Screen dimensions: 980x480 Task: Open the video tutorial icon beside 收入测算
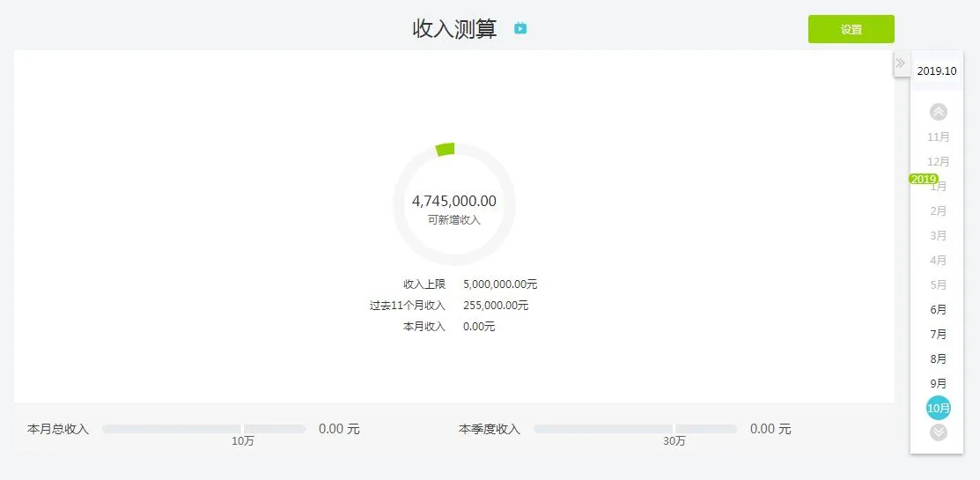tap(520, 28)
